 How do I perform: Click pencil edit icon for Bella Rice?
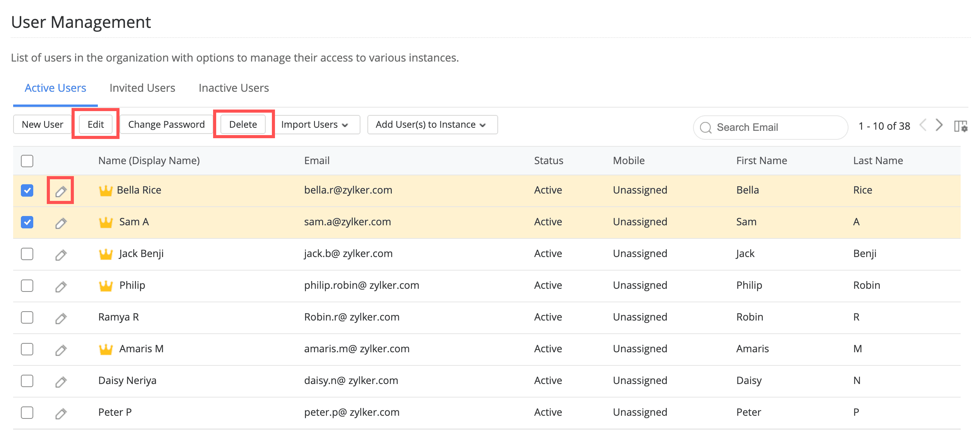(61, 191)
